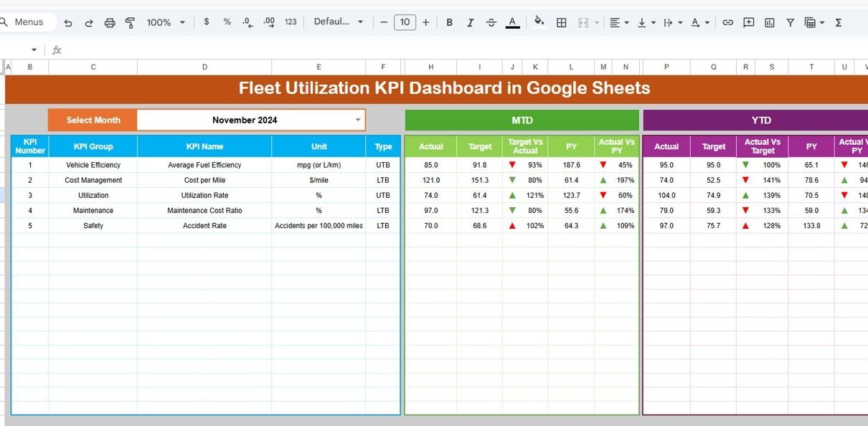Open the Select Month dropdown

tap(358, 120)
